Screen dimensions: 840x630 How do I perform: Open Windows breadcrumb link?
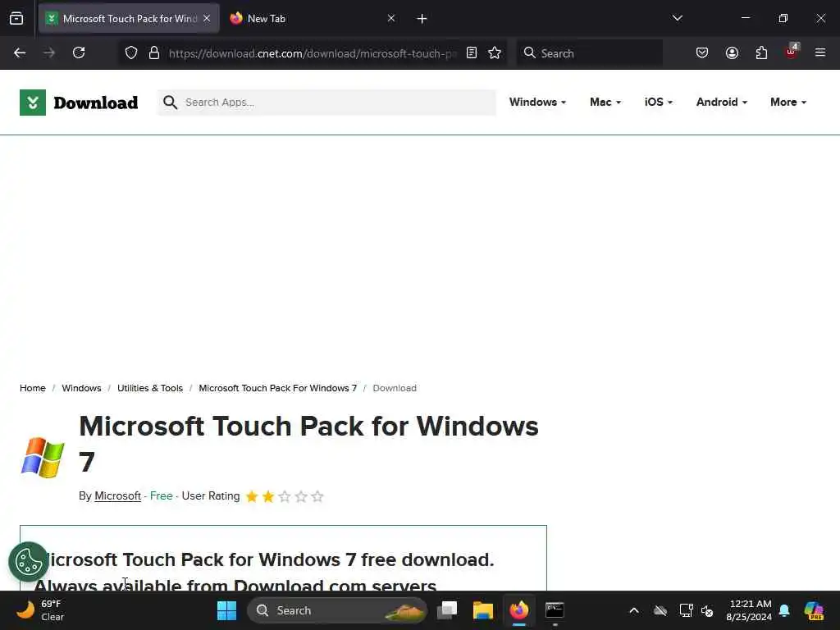[81, 388]
